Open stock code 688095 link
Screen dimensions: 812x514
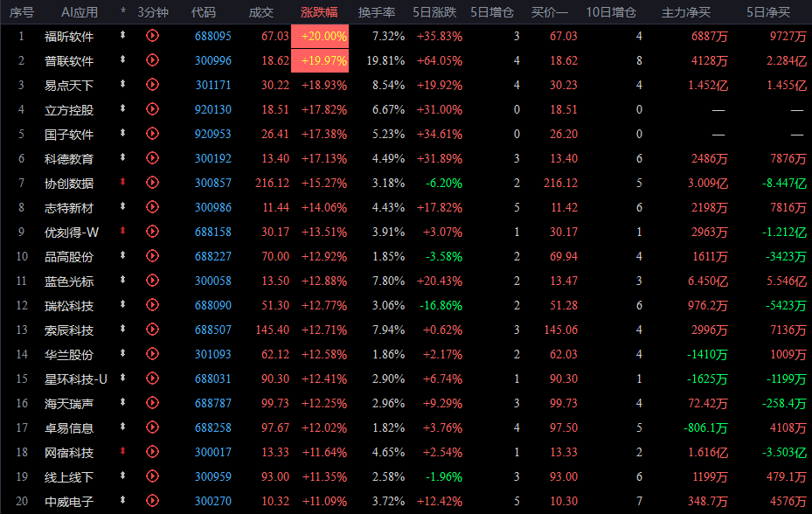click(x=213, y=36)
